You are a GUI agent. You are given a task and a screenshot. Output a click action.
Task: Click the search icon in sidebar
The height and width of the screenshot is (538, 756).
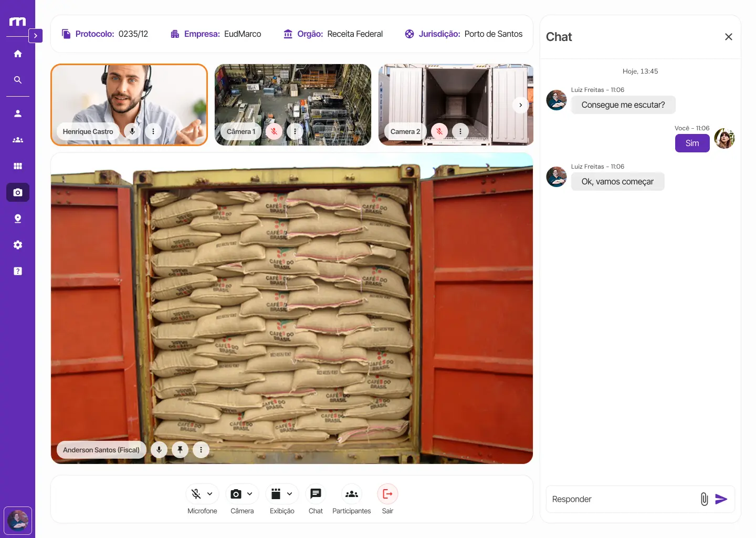click(x=18, y=80)
